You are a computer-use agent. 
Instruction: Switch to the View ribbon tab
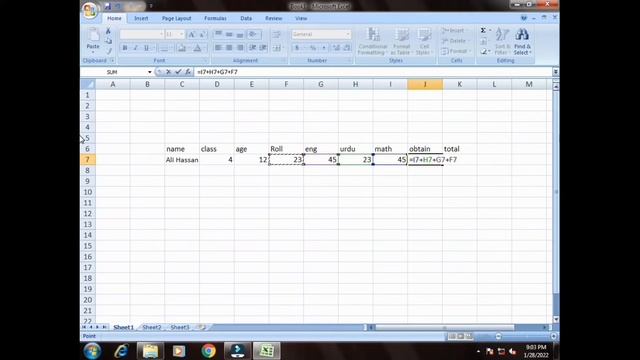(x=301, y=18)
